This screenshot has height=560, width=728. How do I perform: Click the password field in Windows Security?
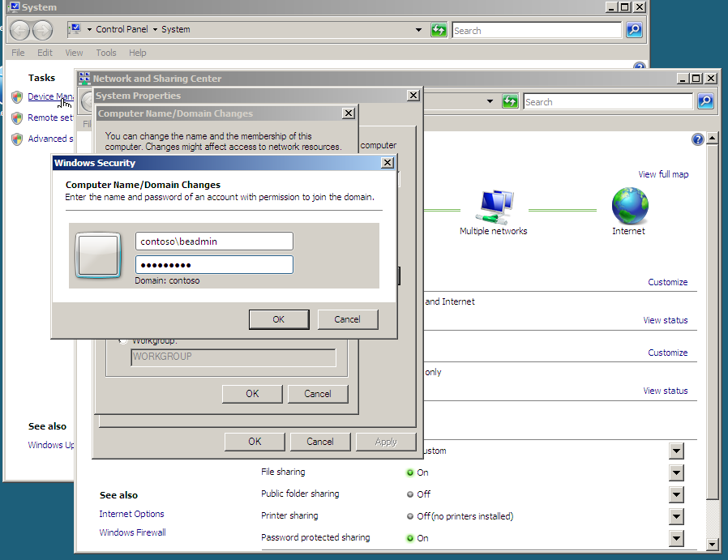coord(214,265)
